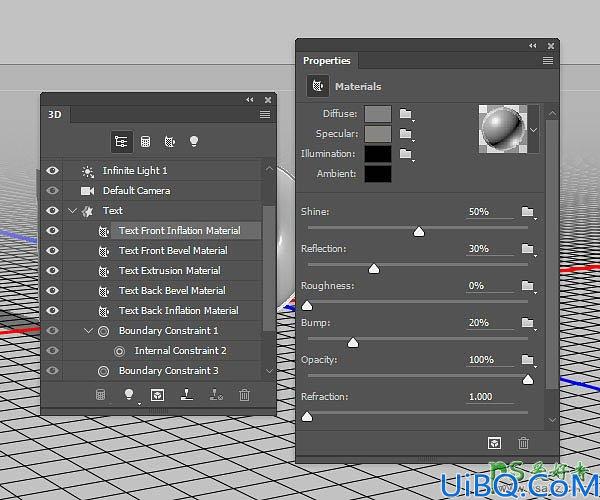The height and width of the screenshot is (500, 600).
Task: Select Boundary Constraint 3 row
Action: click(163, 370)
